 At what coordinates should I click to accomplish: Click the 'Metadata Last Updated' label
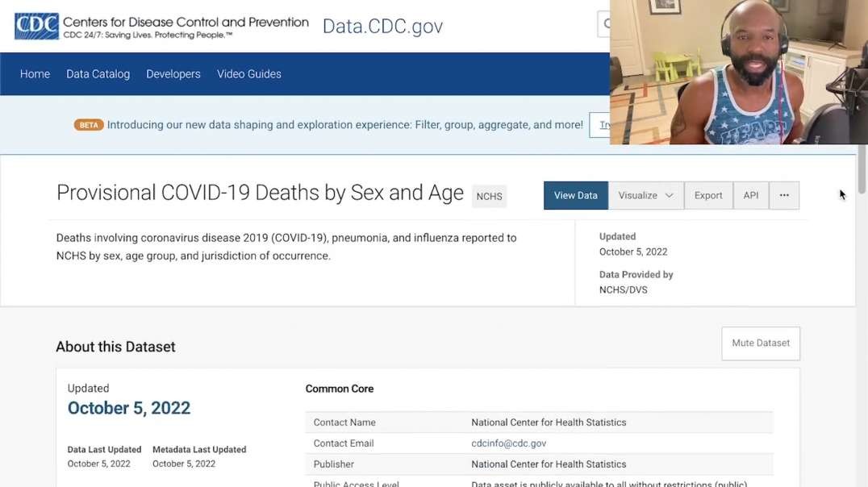[x=199, y=449]
